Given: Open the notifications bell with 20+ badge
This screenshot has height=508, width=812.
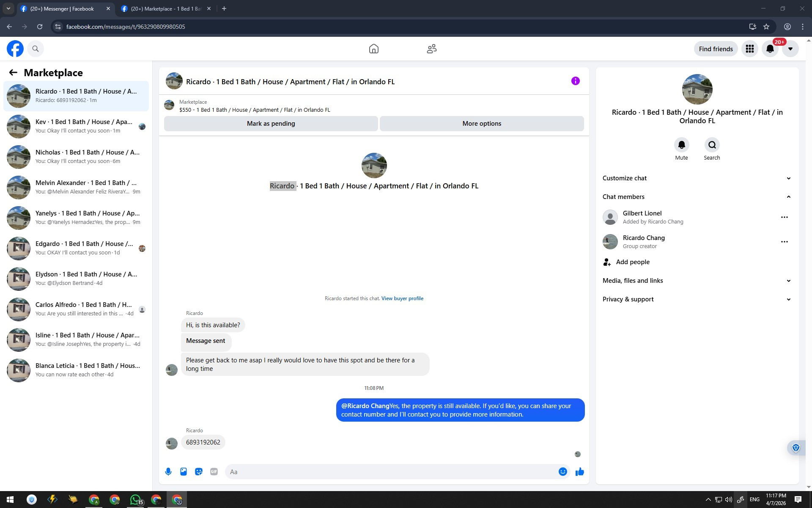Looking at the screenshot, I should 770,49.
